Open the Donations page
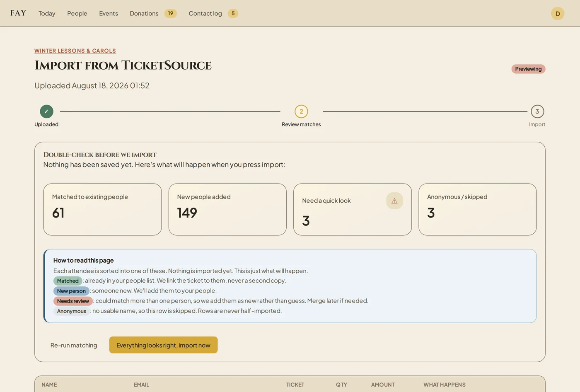Viewport: 580px width, 392px height. pyautogui.click(x=144, y=13)
